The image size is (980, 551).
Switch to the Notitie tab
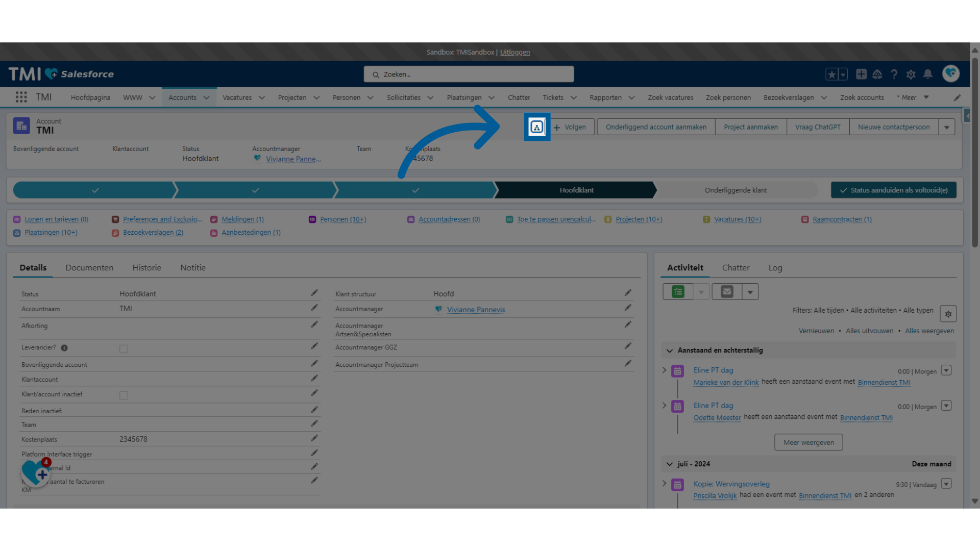(193, 268)
